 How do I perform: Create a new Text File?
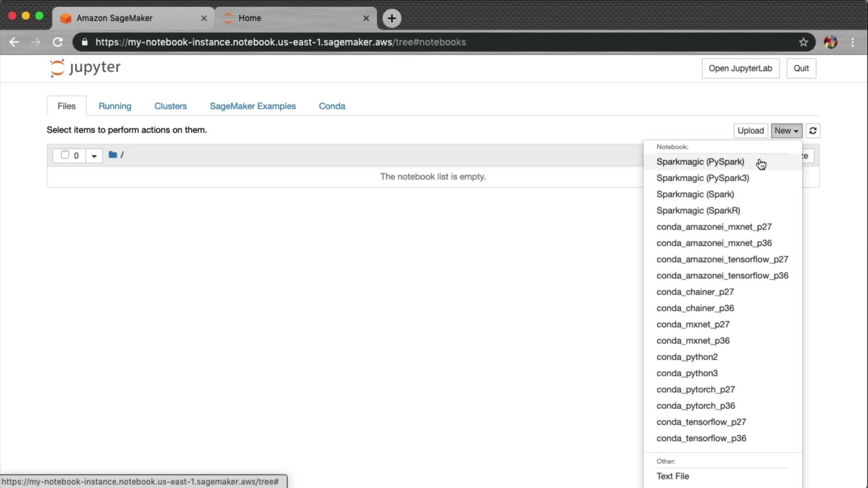672,476
